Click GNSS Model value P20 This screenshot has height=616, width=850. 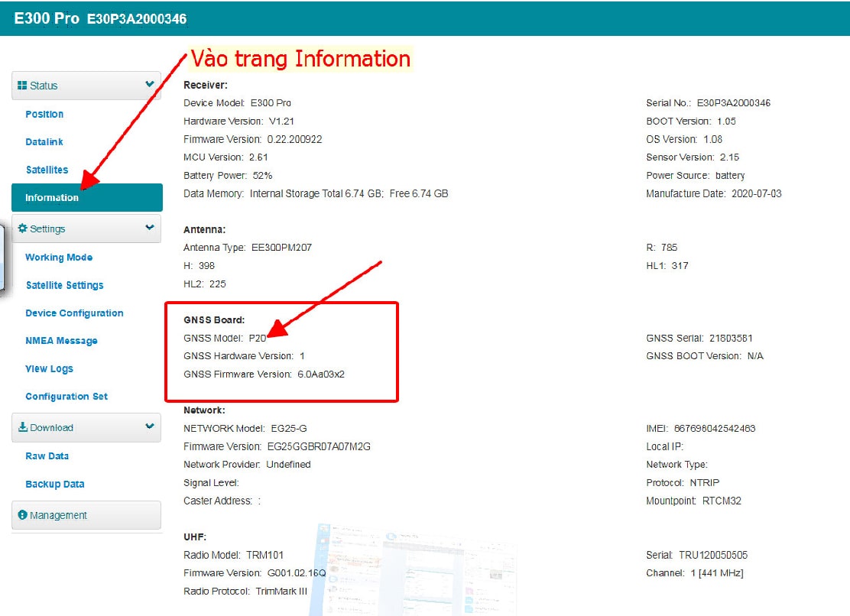(x=258, y=338)
